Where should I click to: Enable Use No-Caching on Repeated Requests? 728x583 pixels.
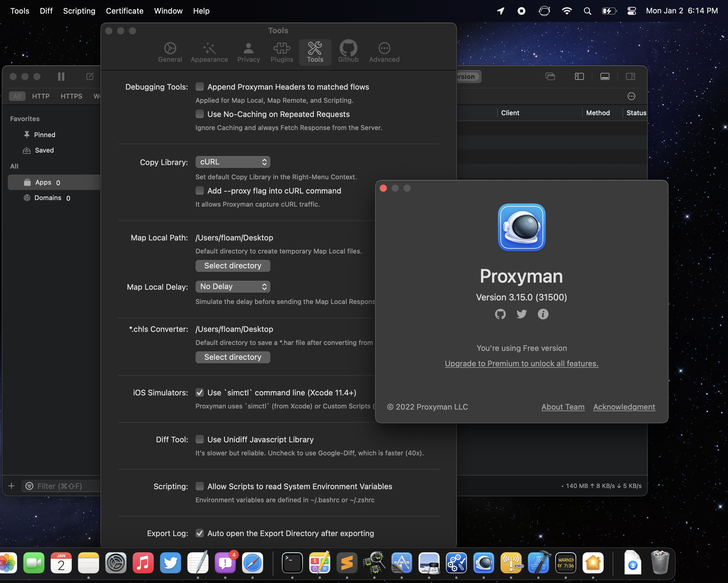pos(200,114)
